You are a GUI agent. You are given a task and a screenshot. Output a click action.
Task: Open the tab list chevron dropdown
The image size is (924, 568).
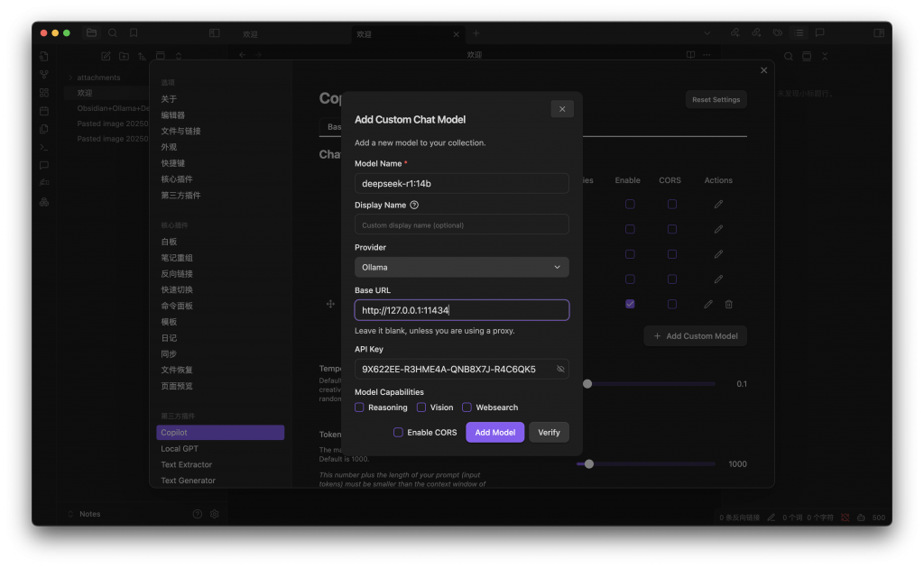tap(707, 32)
